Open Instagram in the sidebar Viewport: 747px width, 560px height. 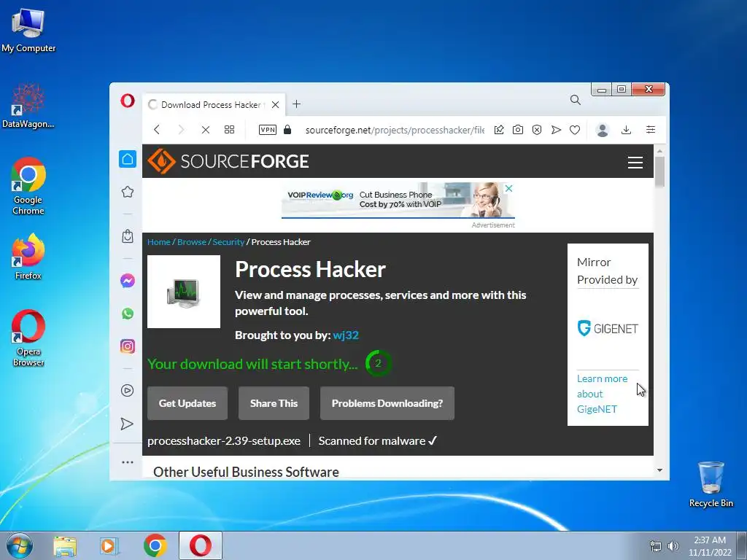pyautogui.click(x=127, y=346)
